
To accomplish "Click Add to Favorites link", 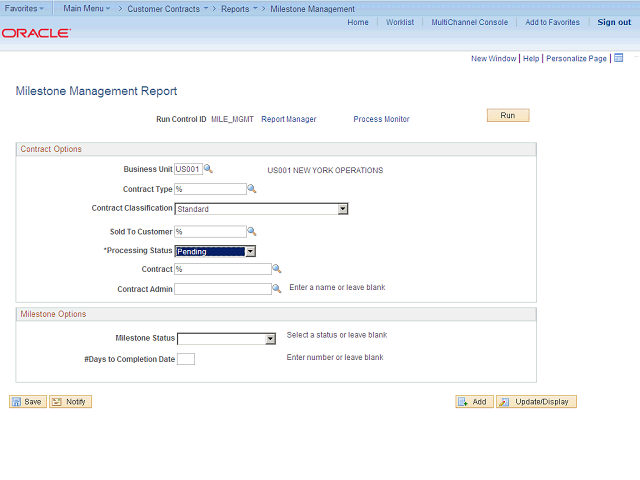I will click(x=552, y=22).
